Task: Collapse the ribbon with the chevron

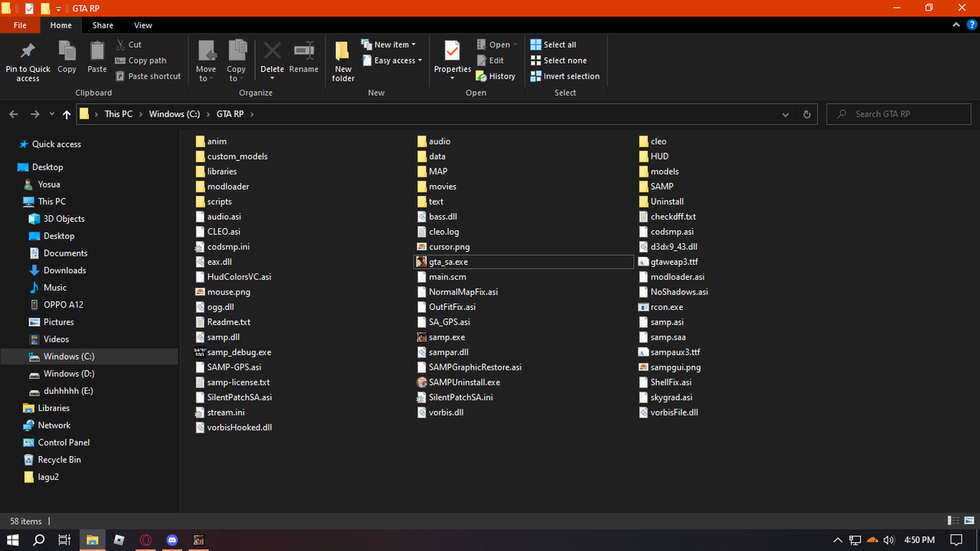Action: coord(956,25)
